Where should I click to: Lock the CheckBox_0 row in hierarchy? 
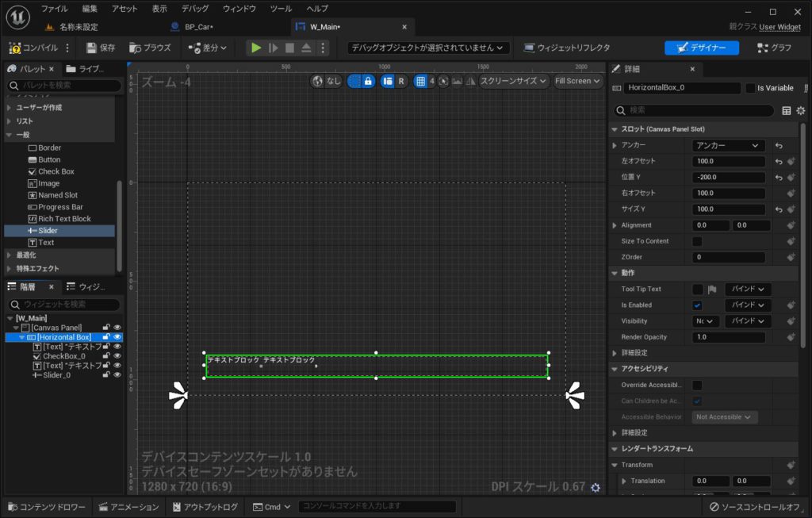point(106,356)
